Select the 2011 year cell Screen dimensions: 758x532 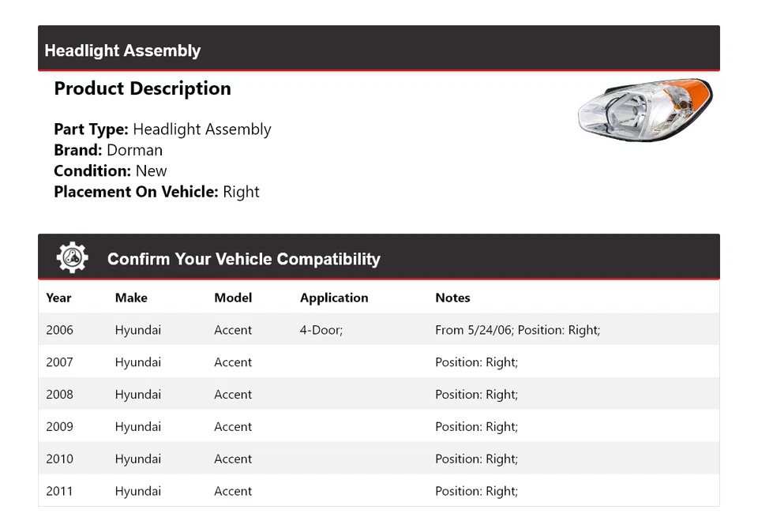click(59, 491)
